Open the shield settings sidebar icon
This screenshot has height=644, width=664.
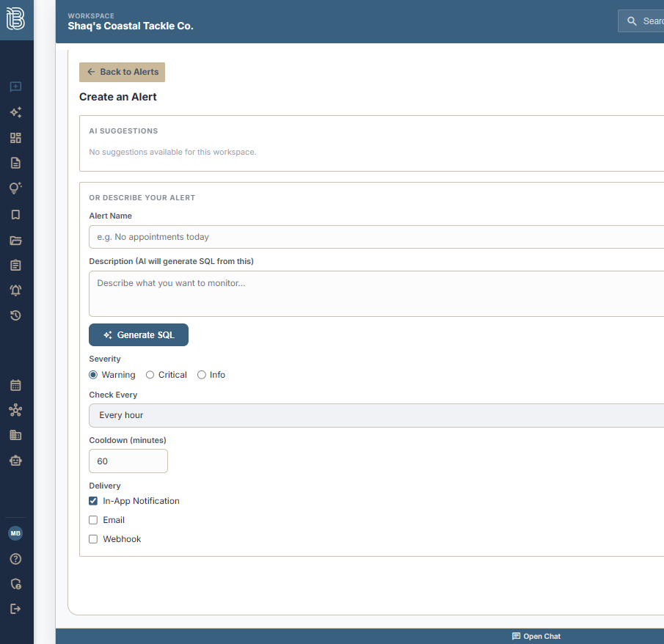click(x=15, y=584)
